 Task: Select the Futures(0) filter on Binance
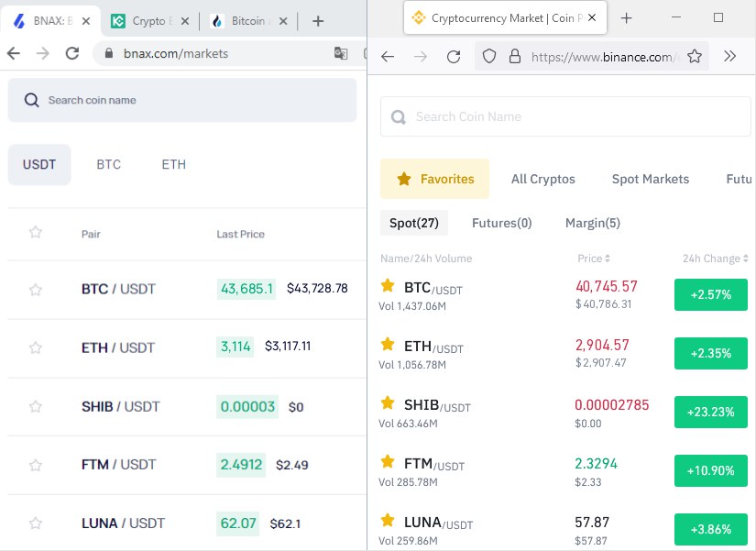[x=502, y=223]
